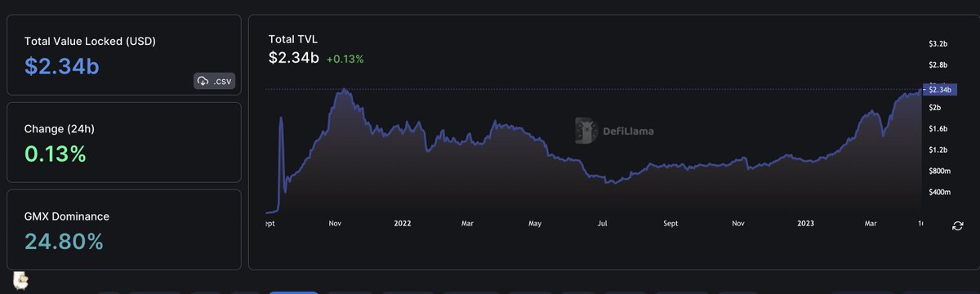Click the $2.8b y-axis label
Viewport: 980px width, 294px height.
[938, 65]
